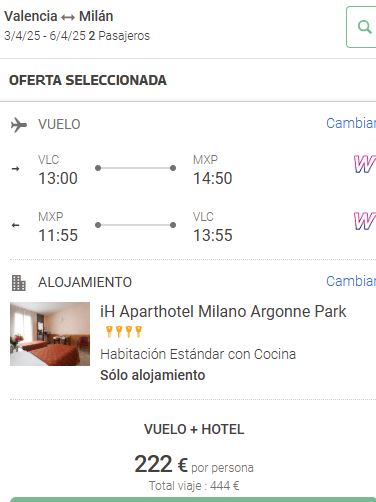Click the green button below total price
Viewport: 376px width, 502px height.
click(x=193, y=499)
